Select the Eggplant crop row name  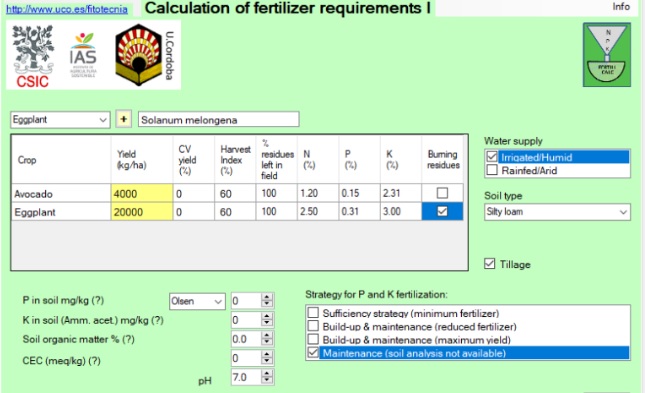click(61, 212)
